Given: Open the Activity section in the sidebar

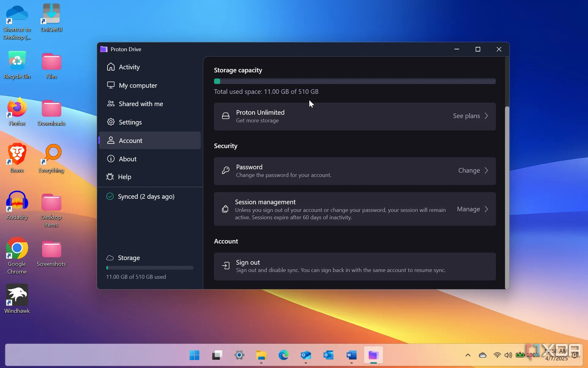Looking at the screenshot, I should [x=150, y=67].
